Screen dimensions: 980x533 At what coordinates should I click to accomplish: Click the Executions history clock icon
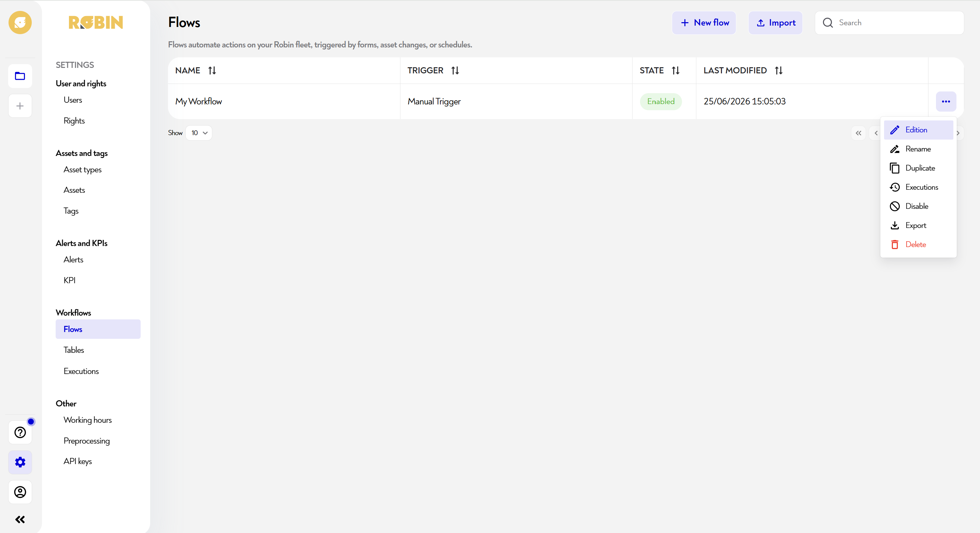(895, 187)
